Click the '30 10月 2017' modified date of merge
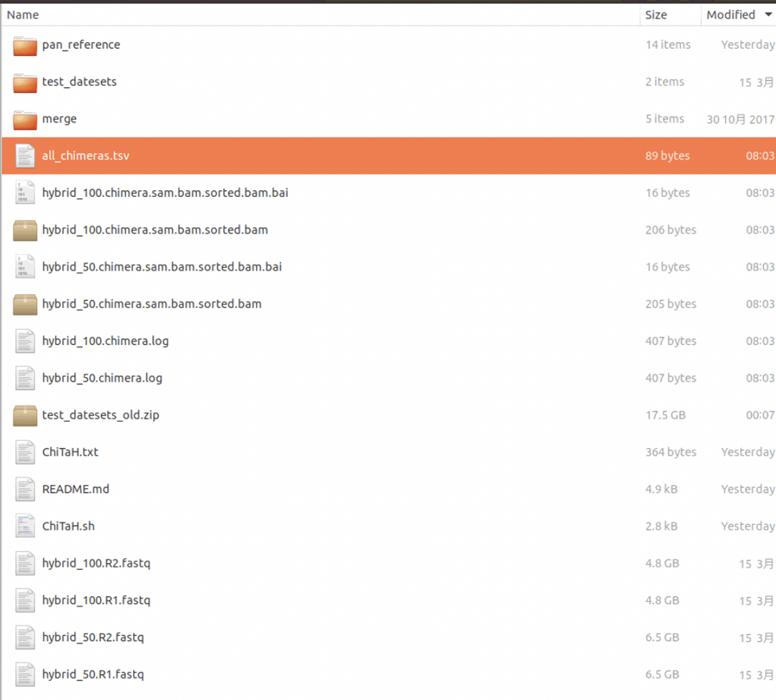The image size is (776, 700). (x=741, y=119)
